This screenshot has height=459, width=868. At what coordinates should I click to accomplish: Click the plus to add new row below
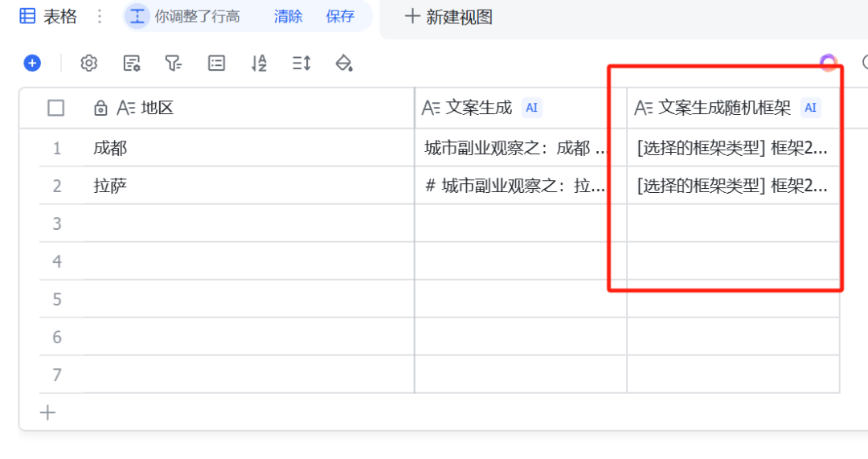coord(48,412)
